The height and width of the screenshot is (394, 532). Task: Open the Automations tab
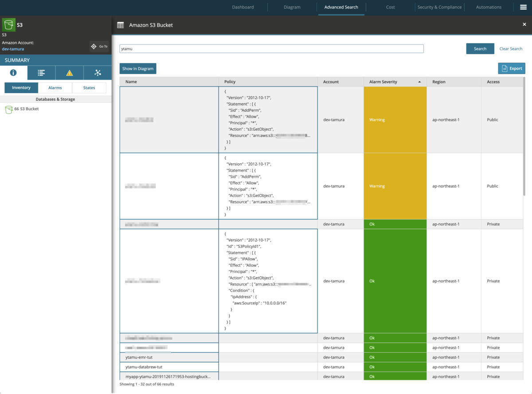489,7
